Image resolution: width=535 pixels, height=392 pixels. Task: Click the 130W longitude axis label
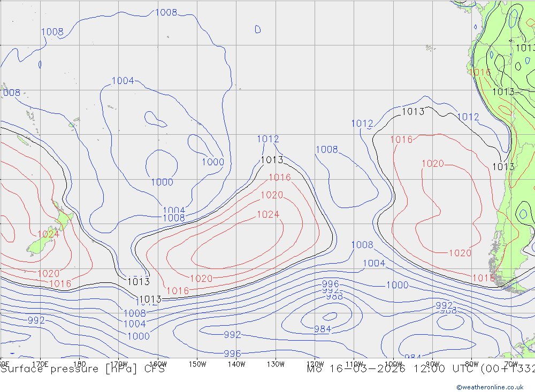pos(276,364)
